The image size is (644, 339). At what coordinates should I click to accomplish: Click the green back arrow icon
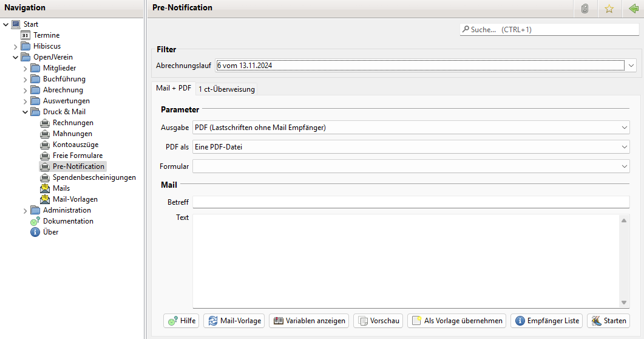pyautogui.click(x=634, y=9)
